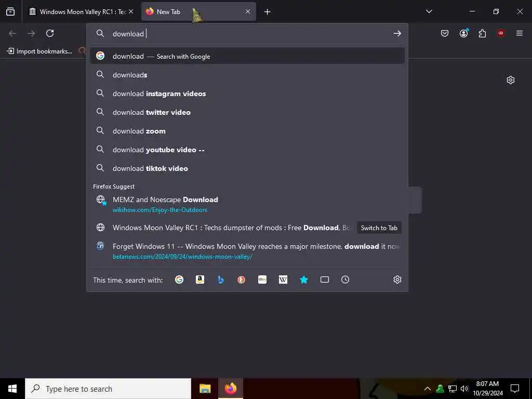Search this time with DuckDuckGo icon

point(241,280)
